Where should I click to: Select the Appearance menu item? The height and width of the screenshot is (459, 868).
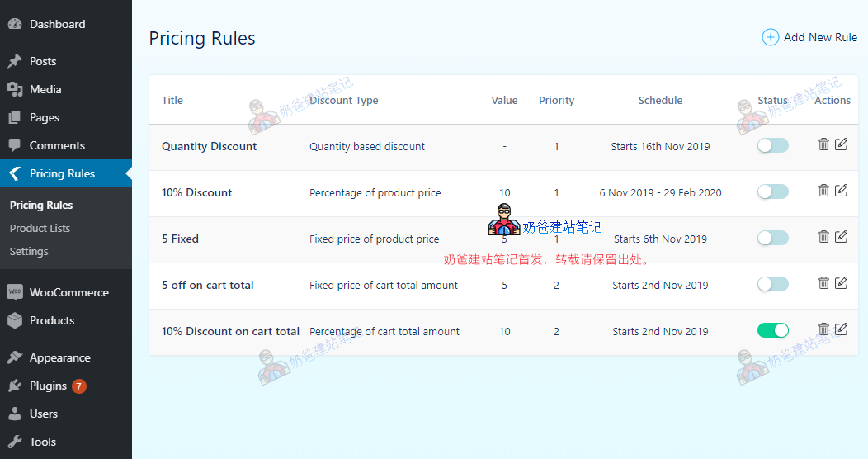pyautogui.click(x=59, y=357)
